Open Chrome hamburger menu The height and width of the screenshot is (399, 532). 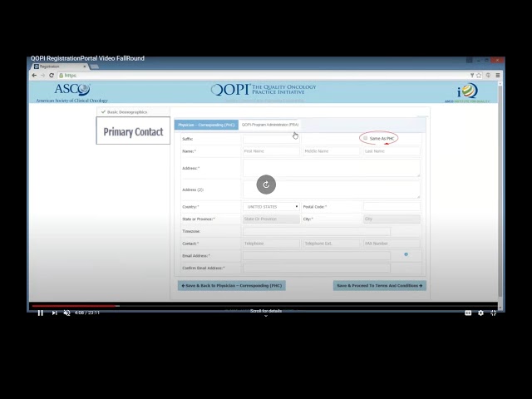point(498,76)
